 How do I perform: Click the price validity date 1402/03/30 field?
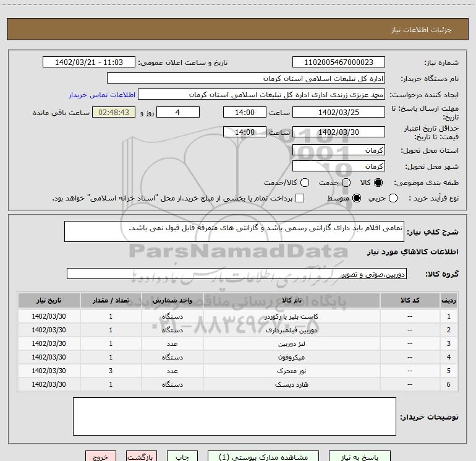pos(339,132)
